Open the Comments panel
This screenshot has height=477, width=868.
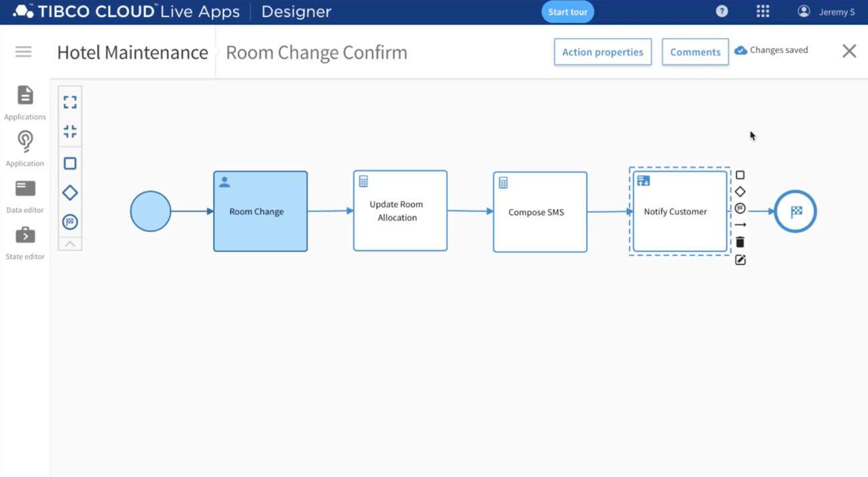pos(695,52)
